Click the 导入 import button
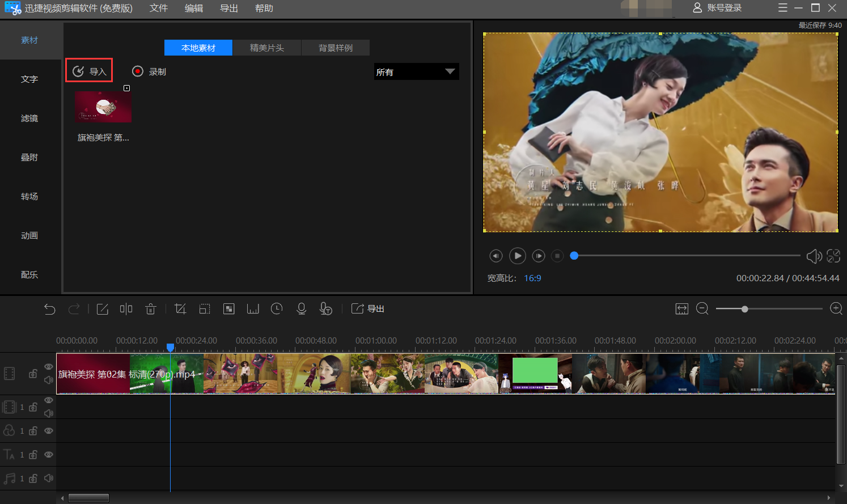 click(x=89, y=71)
